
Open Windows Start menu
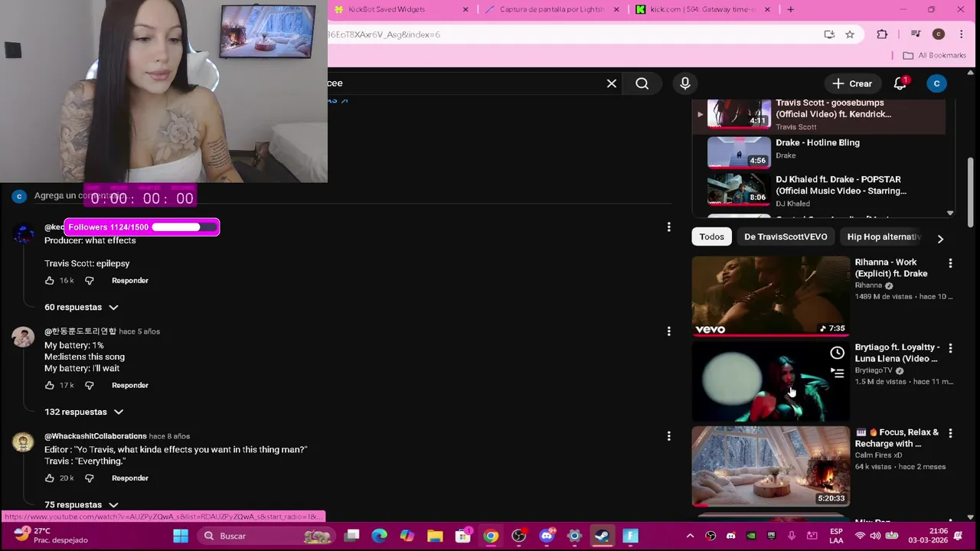point(181,536)
